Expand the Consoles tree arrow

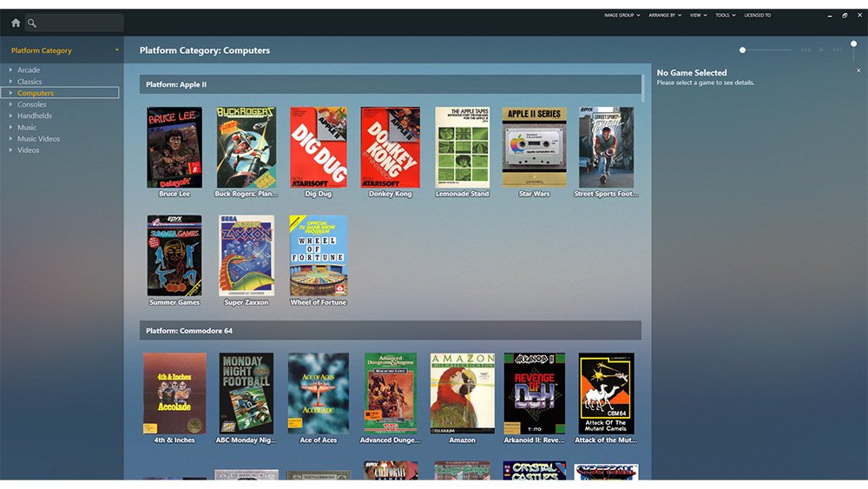(10, 104)
